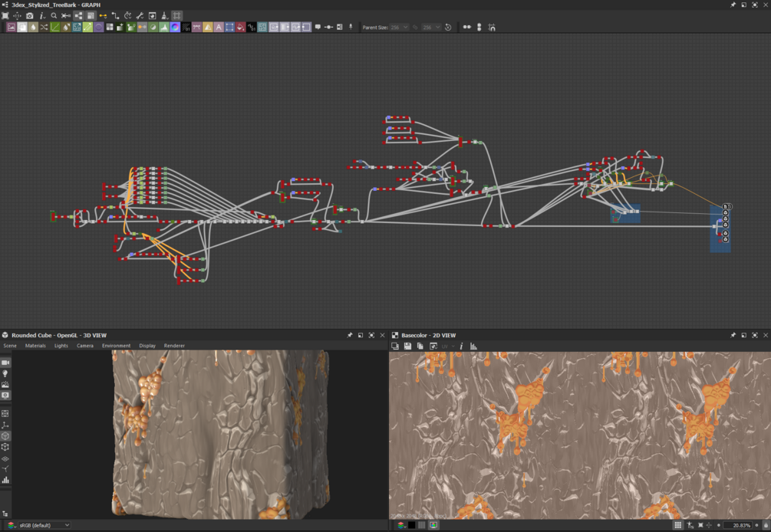Click the orthogonal link routing icon

(116, 16)
